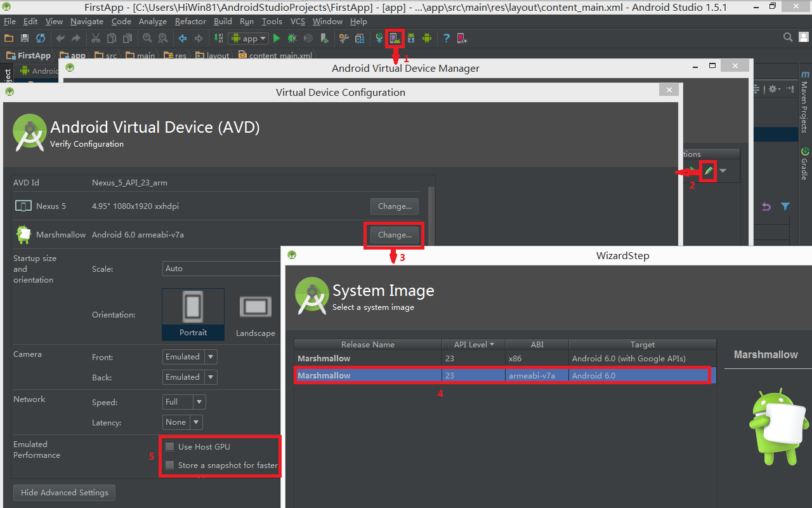Click the Hide Advanced Settings button
This screenshot has width=812, height=508.
pyautogui.click(x=64, y=492)
